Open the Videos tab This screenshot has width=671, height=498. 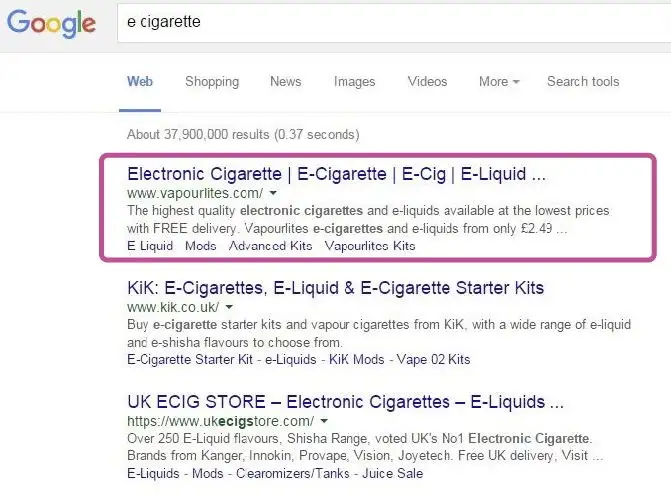click(x=427, y=81)
